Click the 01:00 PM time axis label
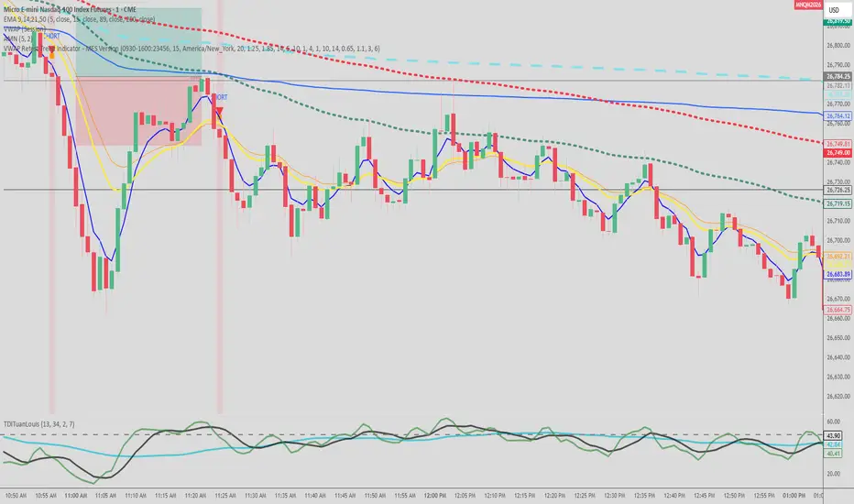Image resolution: width=854 pixels, height=504 pixels. pos(794,496)
